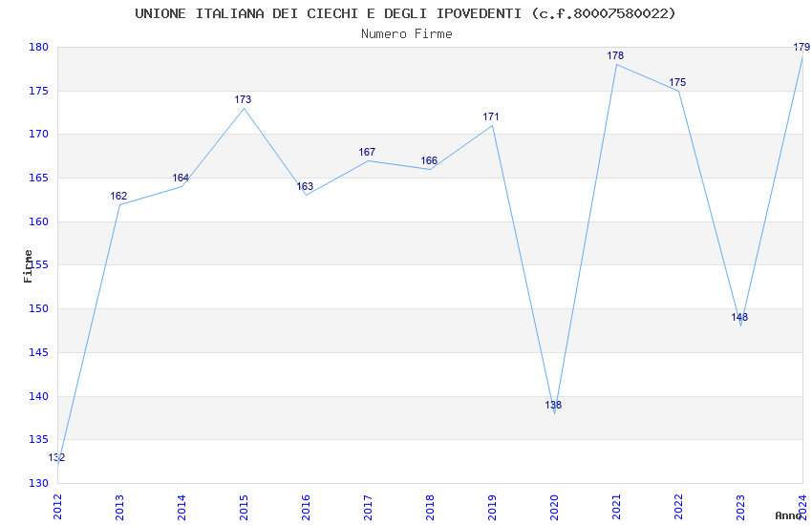Click the y-axis tick label 150
This screenshot has width=812, height=525.
(x=39, y=308)
